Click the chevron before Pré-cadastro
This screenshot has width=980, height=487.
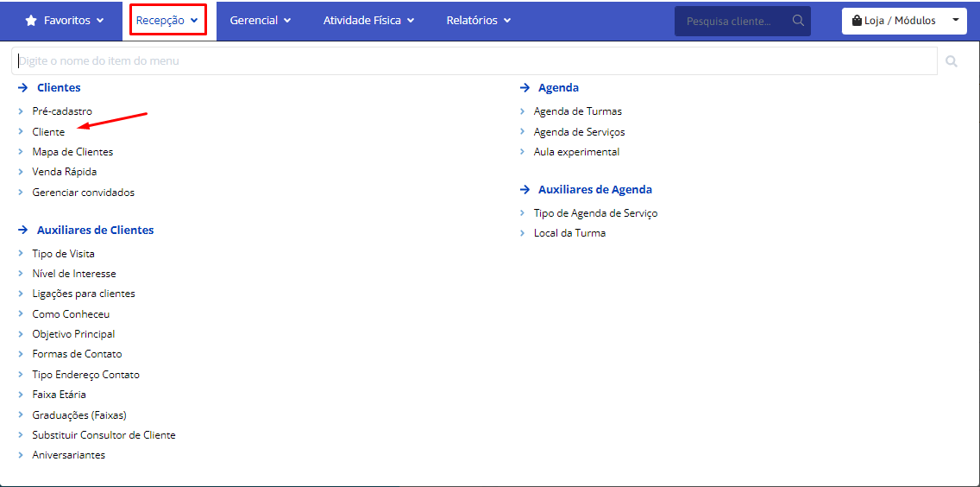pos(21,111)
